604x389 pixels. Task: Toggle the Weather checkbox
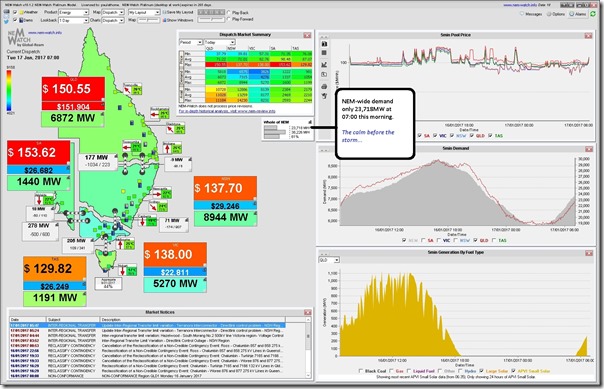(15, 12)
